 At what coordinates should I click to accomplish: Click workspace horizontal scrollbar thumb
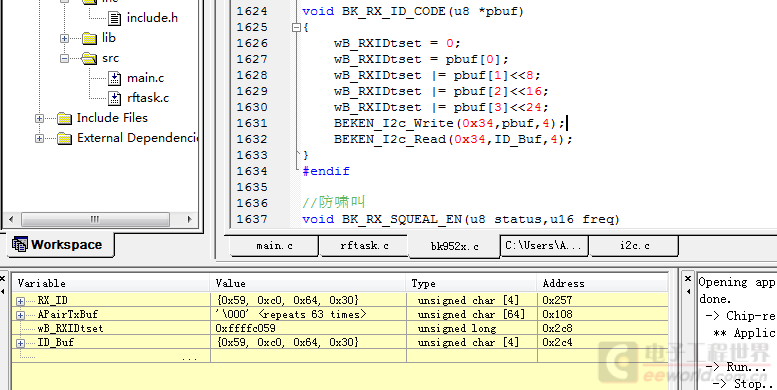pos(95,219)
